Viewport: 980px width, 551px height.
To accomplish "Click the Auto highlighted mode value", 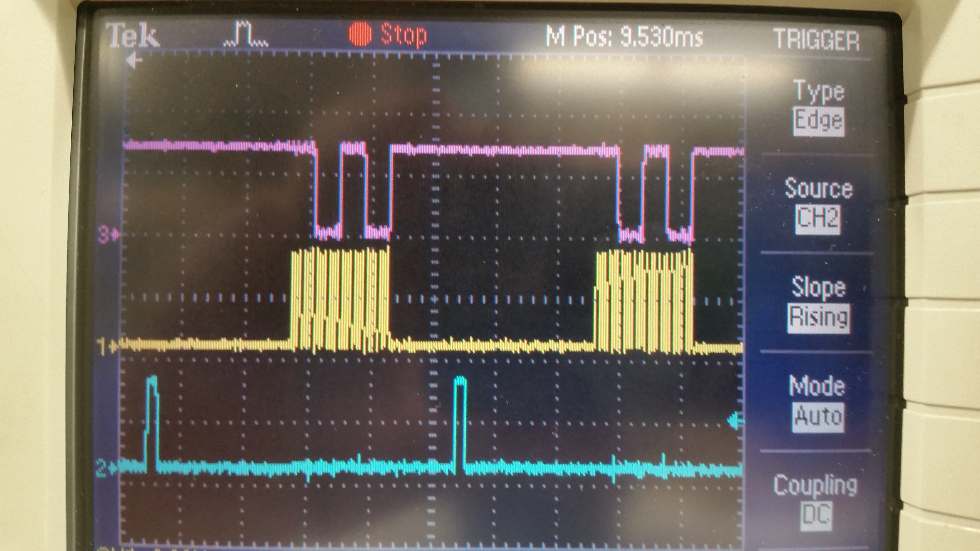I will pyautogui.click(x=818, y=417).
